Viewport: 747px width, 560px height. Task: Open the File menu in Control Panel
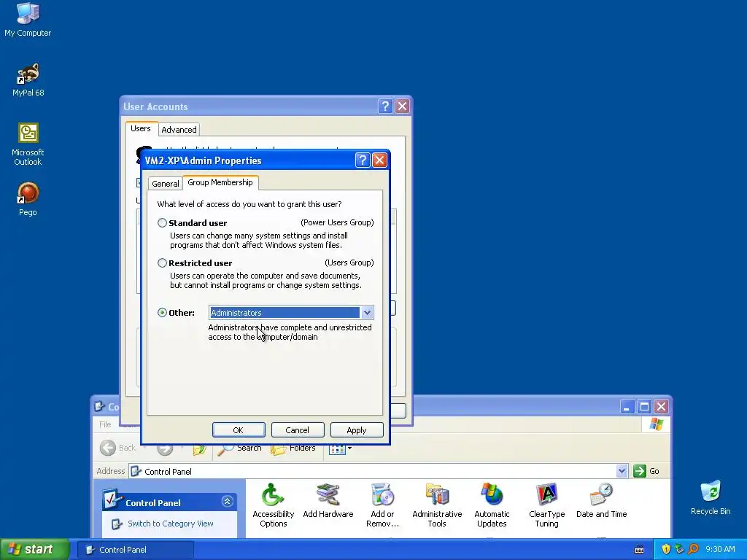coord(105,424)
